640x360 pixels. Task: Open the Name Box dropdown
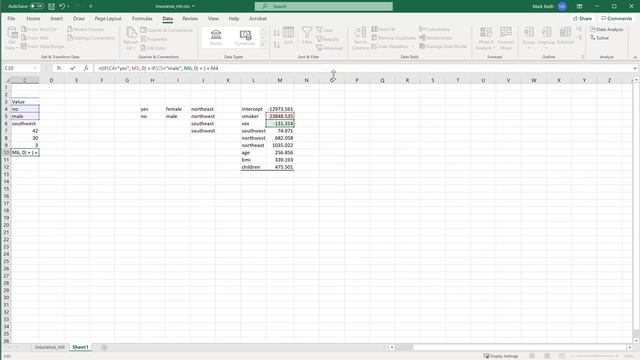pyautogui.click(x=35, y=68)
